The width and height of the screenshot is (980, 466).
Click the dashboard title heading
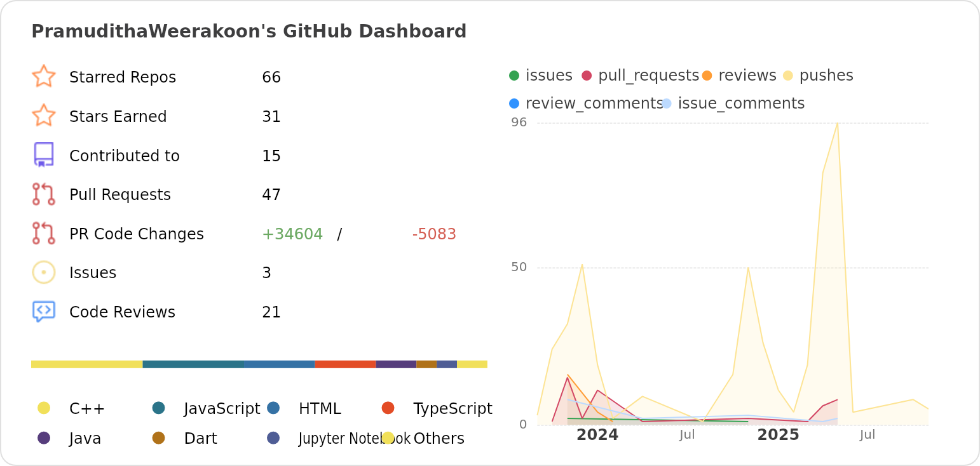coord(249,30)
